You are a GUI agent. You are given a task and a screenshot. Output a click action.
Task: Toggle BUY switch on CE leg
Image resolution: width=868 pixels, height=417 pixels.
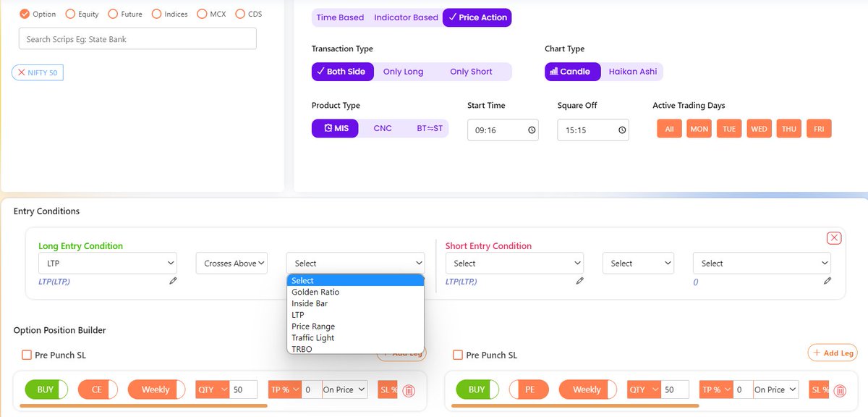point(46,389)
